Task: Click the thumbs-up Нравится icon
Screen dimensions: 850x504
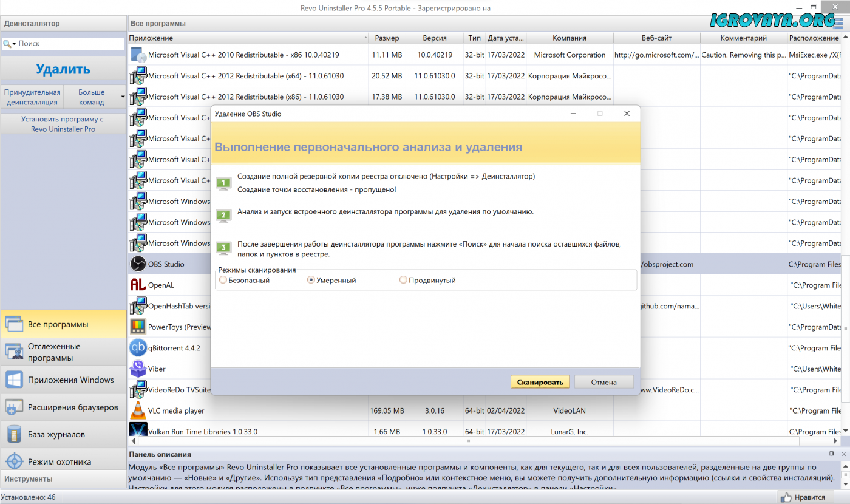Action: [x=787, y=497]
